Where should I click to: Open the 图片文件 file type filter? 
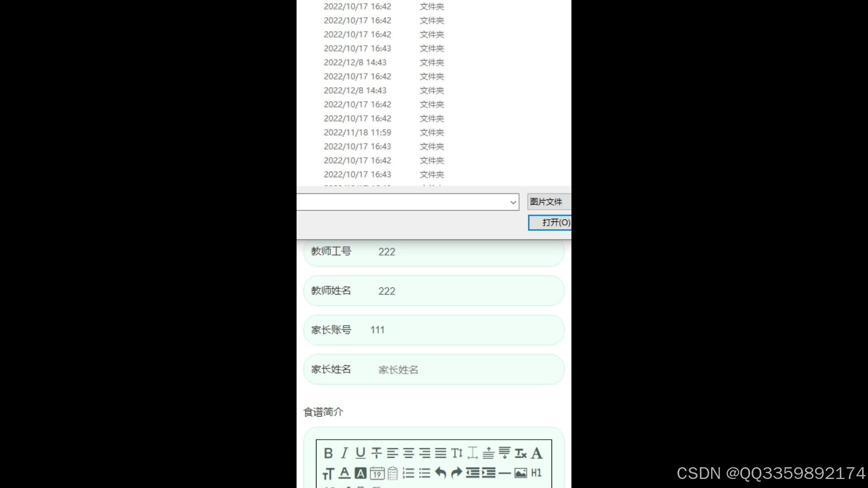[549, 202]
